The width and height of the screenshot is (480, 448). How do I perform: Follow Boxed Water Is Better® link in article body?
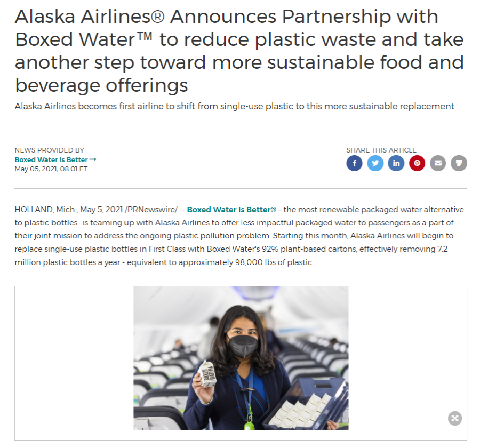tap(231, 210)
